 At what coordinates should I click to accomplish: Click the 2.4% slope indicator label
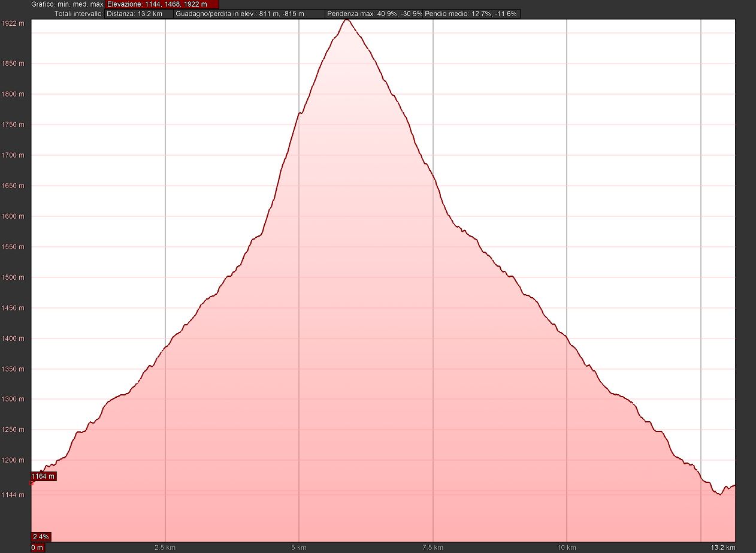pos(41,536)
